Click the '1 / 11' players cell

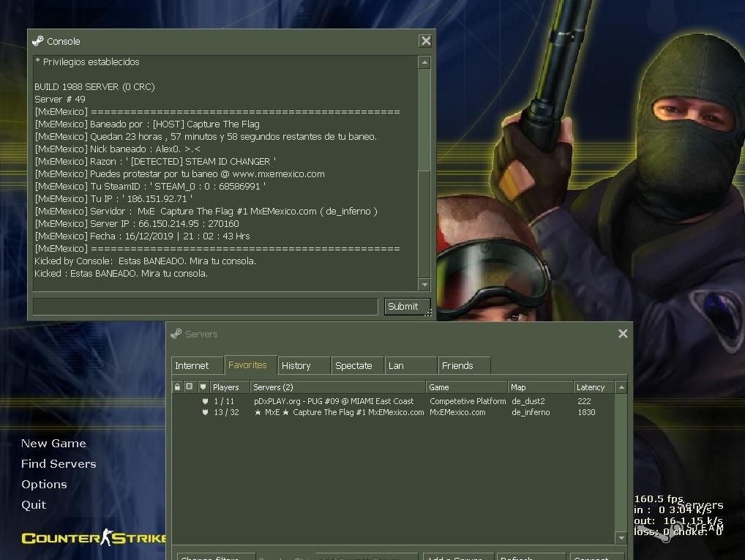pyautogui.click(x=224, y=401)
